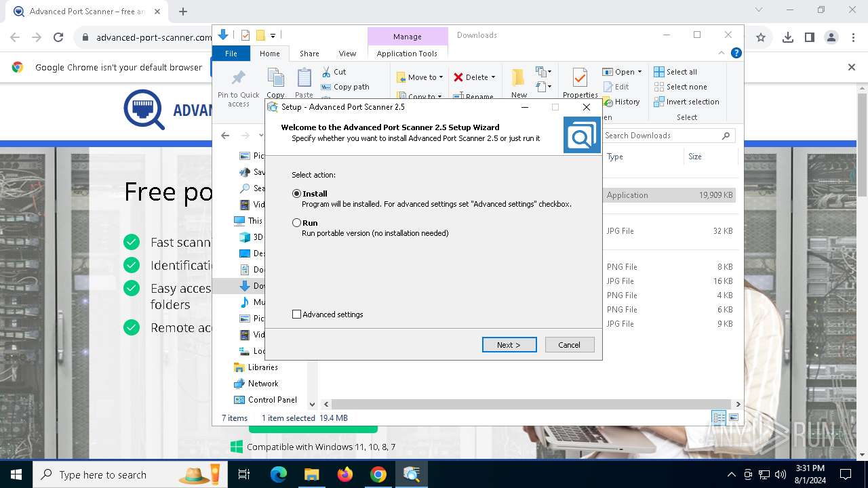
Task: Open Chrome profile icon
Action: pyautogui.click(x=831, y=38)
